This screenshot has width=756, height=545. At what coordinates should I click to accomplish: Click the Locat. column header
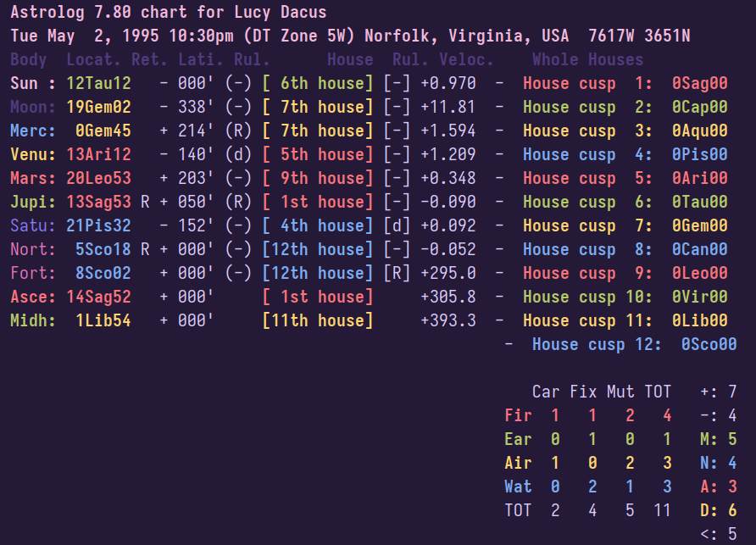coord(93,60)
